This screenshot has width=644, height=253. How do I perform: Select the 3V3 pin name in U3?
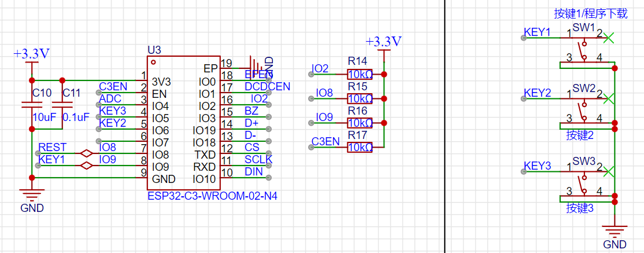click(161, 81)
